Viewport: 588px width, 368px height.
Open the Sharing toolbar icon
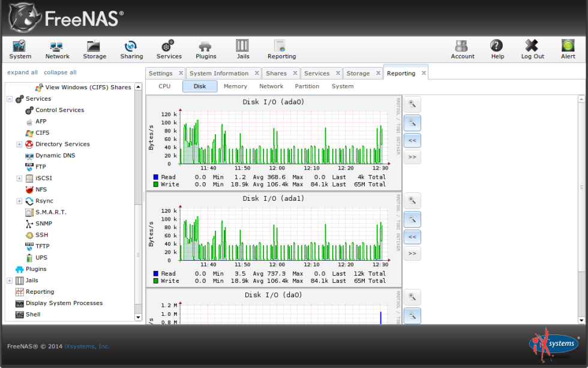point(131,49)
